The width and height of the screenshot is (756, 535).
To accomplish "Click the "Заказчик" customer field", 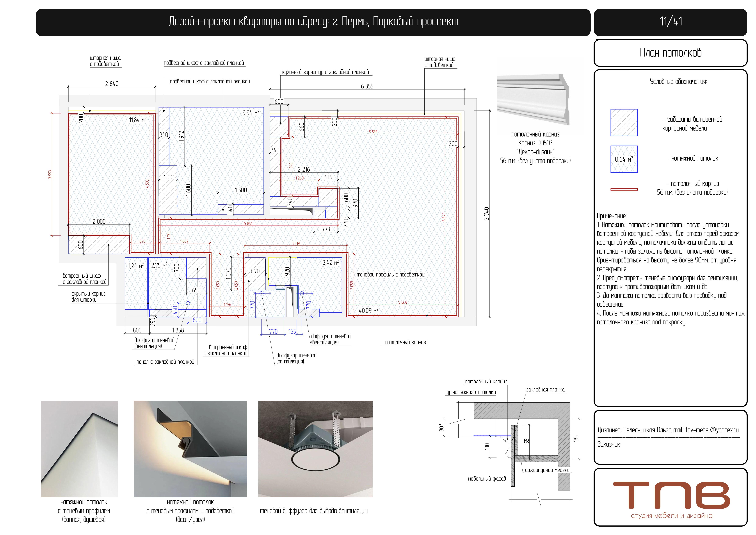I will tap(609, 444).
